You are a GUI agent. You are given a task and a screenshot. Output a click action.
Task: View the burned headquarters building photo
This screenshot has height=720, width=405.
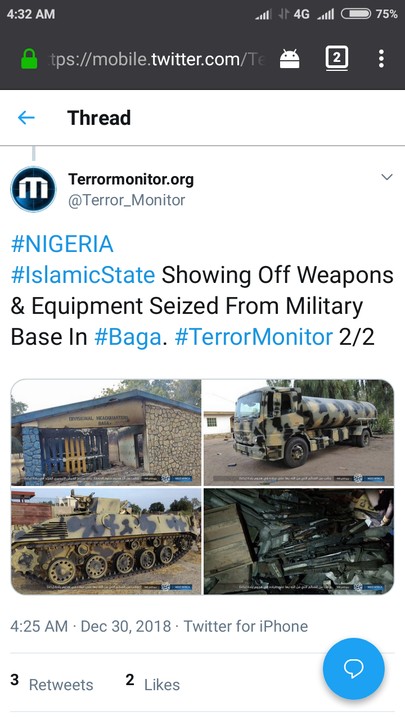(106, 432)
